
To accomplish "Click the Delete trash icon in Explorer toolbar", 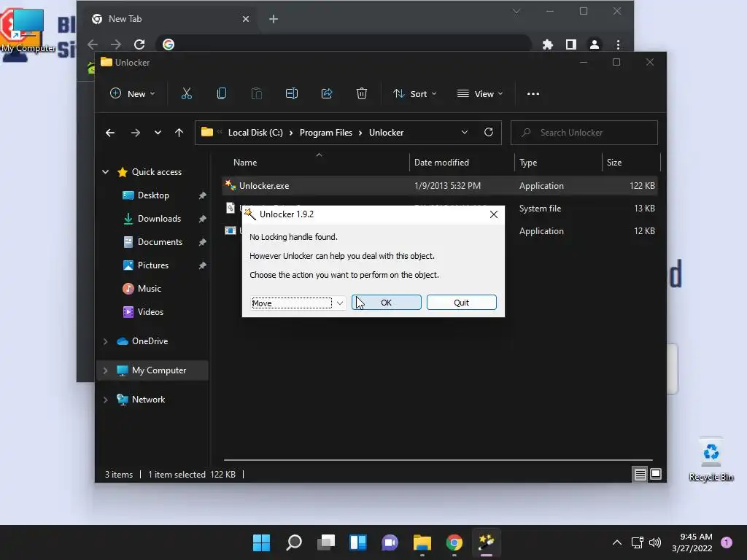I will pos(362,94).
